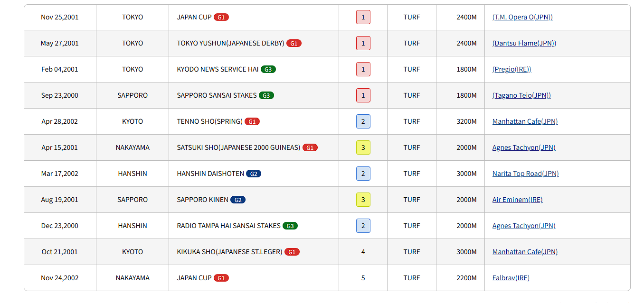Select the date Feb 04,2001
This screenshot has width=644, height=303.
tap(60, 69)
